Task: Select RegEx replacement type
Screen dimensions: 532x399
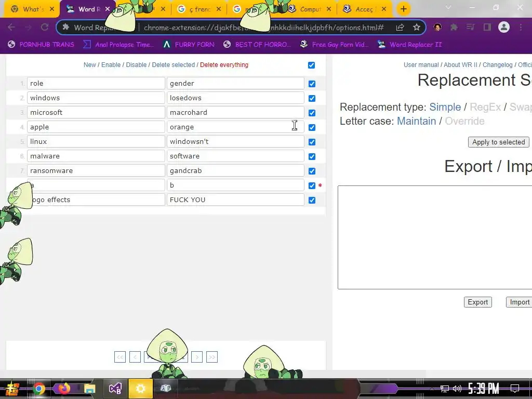Action: (x=485, y=107)
